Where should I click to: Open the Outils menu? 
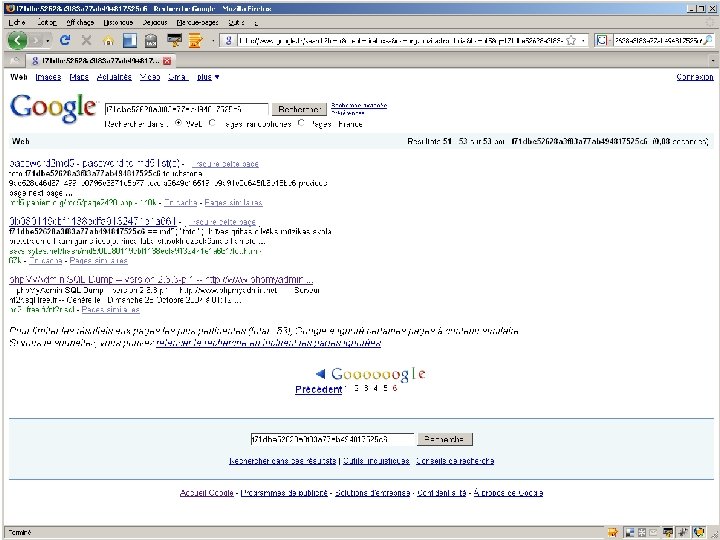(236, 22)
